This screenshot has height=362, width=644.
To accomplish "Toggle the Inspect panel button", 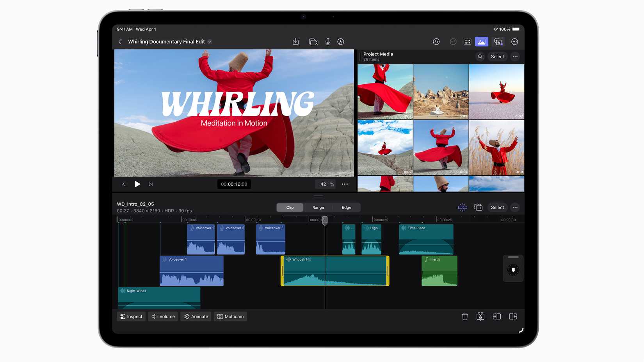I will tap(131, 317).
